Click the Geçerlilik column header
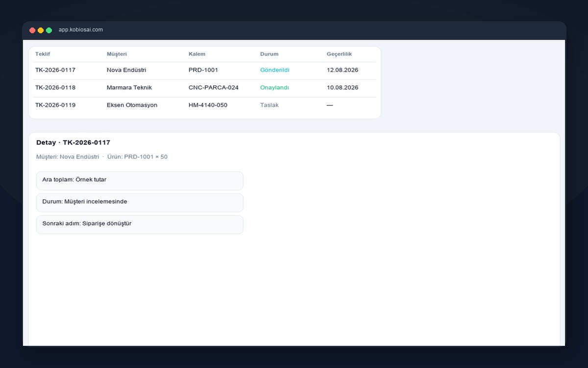The width and height of the screenshot is (588, 368). [339, 54]
